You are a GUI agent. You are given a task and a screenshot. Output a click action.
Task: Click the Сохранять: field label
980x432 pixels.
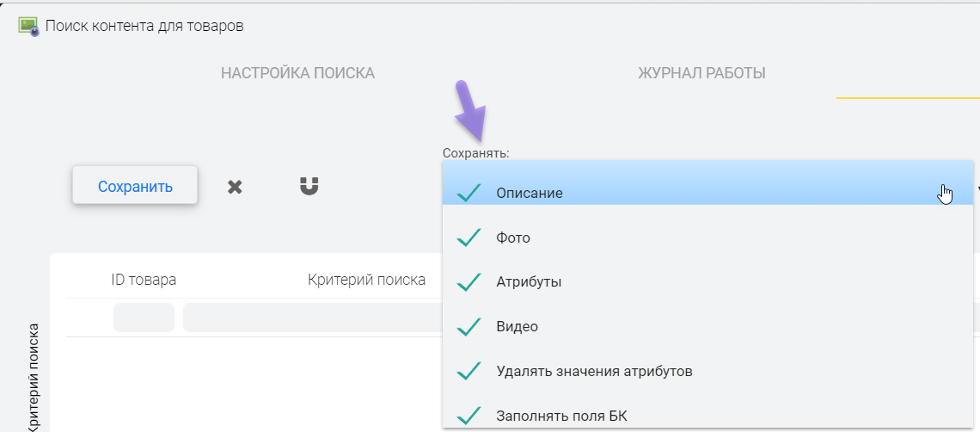[475, 153]
